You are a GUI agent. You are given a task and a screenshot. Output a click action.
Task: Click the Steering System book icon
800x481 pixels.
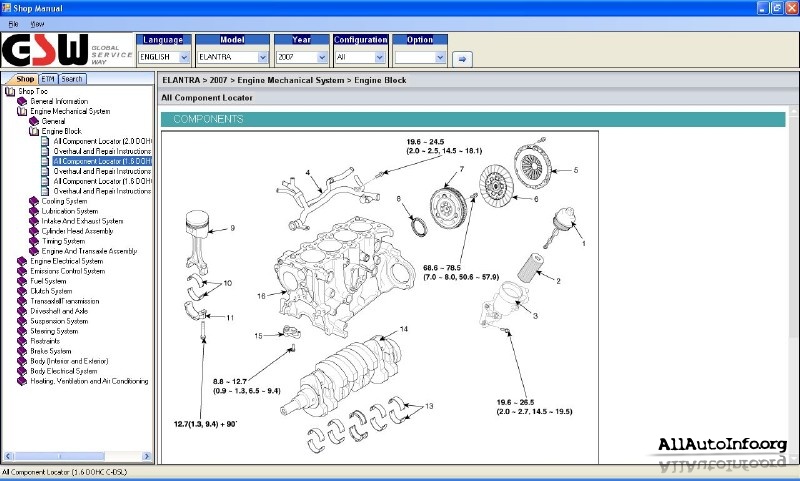pyautogui.click(x=22, y=331)
